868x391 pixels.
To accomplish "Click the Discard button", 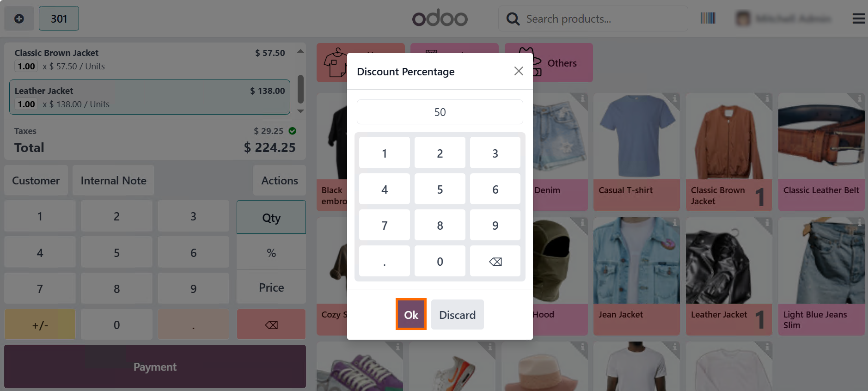I will point(457,315).
